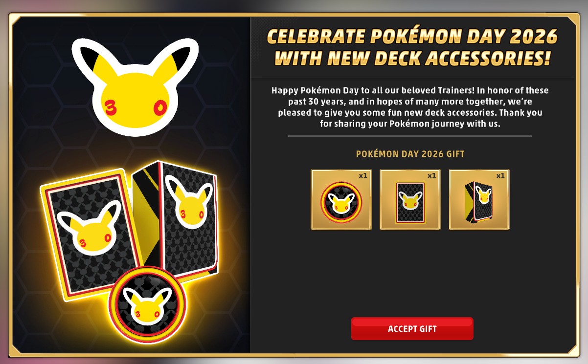Screen dimensions: 588x364
Task: Select the deck box gift tile
Action: [x=479, y=199]
